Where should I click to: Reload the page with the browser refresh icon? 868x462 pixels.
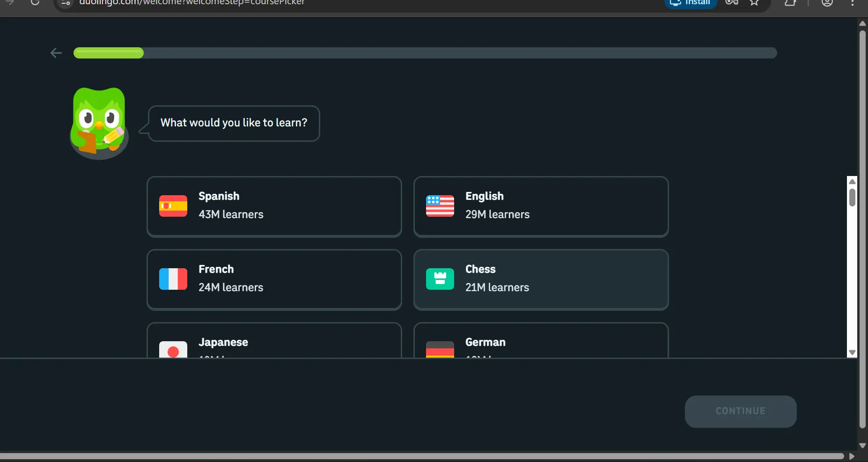[x=35, y=2]
